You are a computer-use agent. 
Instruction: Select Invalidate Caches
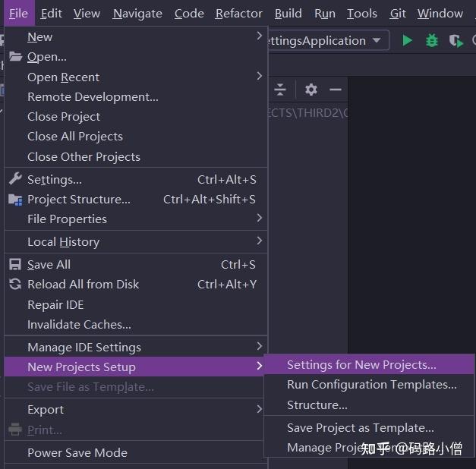coord(79,324)
